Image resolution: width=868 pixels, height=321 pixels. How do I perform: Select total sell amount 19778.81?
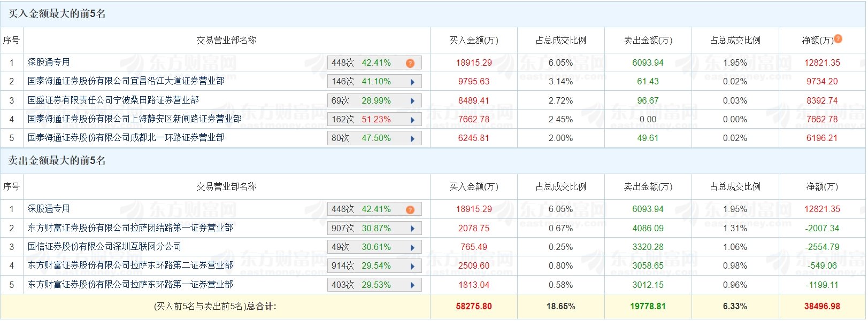pyautogui.click(x=648, y=307)
